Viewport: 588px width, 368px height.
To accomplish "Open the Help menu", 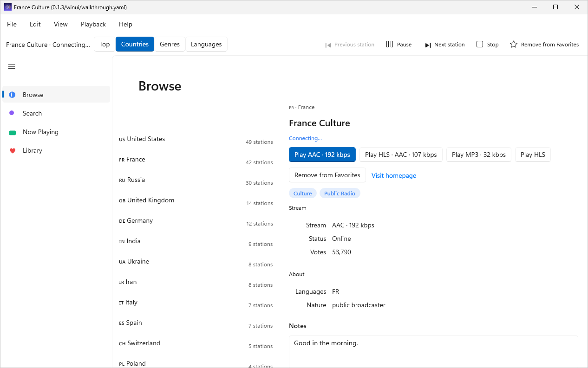I will tap(125, 24).
